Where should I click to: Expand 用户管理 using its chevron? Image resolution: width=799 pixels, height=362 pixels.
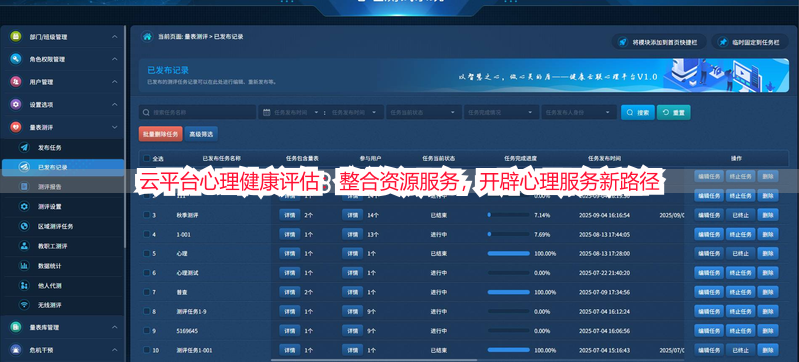click(x=115, y=82)
